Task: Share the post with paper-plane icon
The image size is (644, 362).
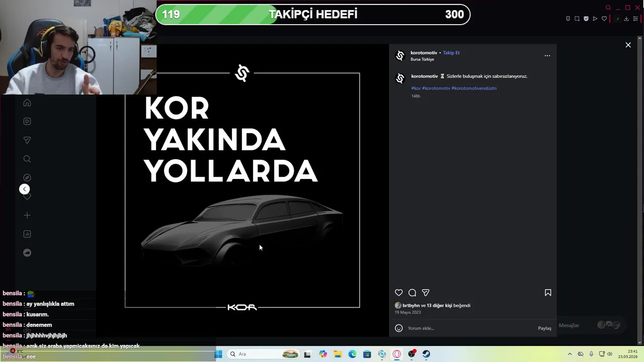Action: [x=426, y=293]
